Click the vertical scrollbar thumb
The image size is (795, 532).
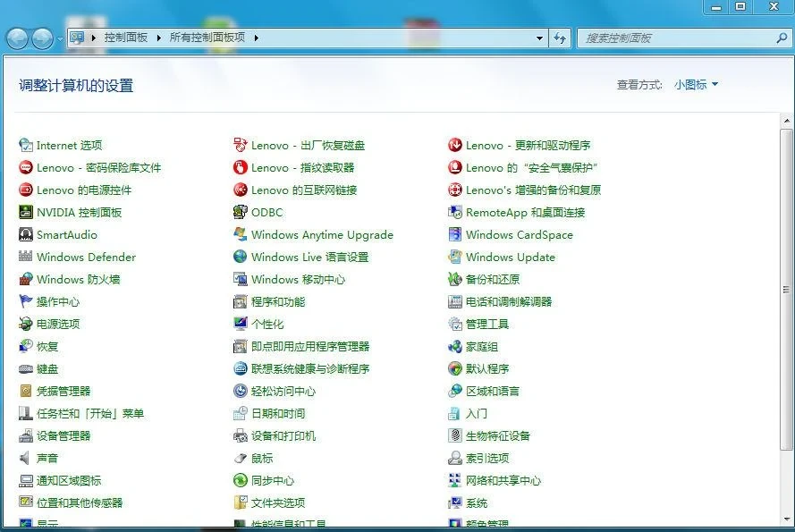tap(786, 290)
